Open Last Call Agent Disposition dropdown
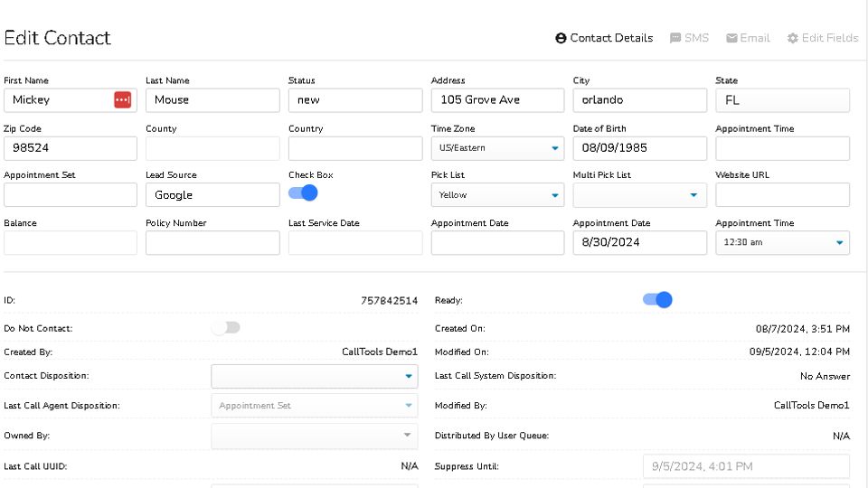The width and height of the screenshot is (868, 488). 314,406
